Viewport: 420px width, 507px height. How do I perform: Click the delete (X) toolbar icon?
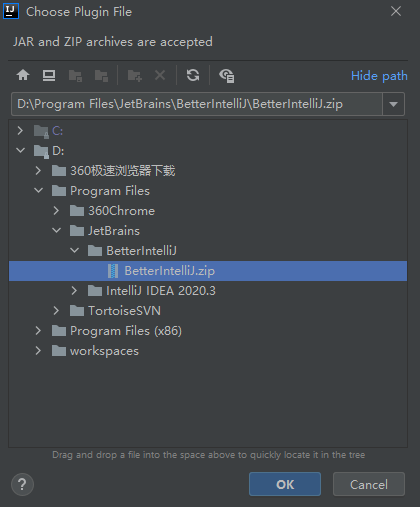tap(160, 75)
